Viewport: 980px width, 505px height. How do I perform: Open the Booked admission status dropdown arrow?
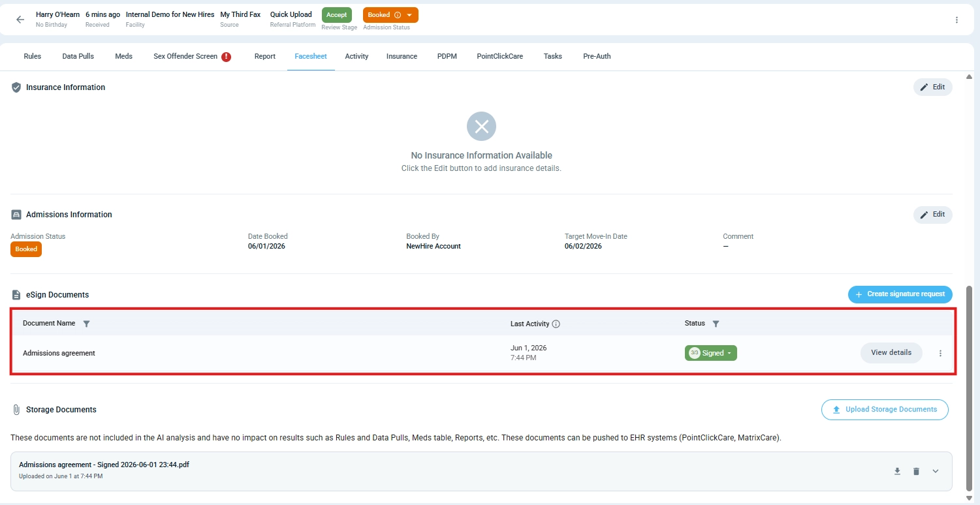coord(409,15)
